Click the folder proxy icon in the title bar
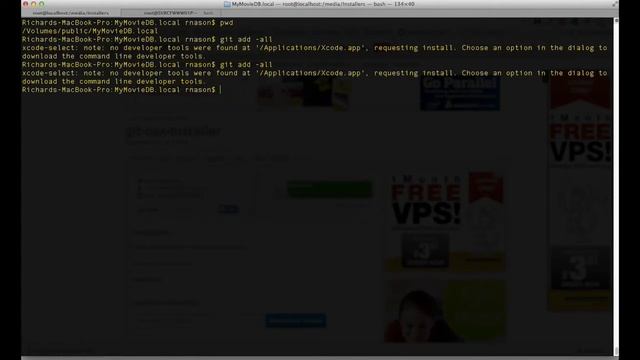Screen dimensions: 640x360 [227, 4]
